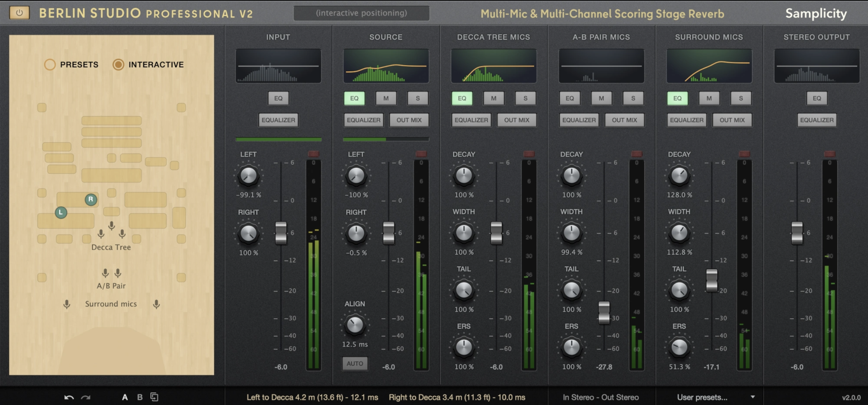
Task: Solo the Surround Mics channel
Action: tap(741, 99)
